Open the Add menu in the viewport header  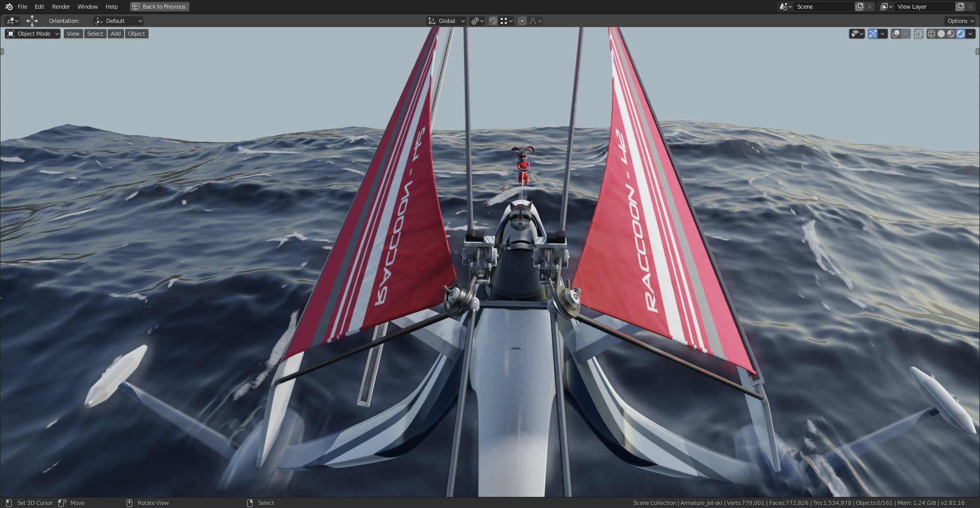coord(116,34)
